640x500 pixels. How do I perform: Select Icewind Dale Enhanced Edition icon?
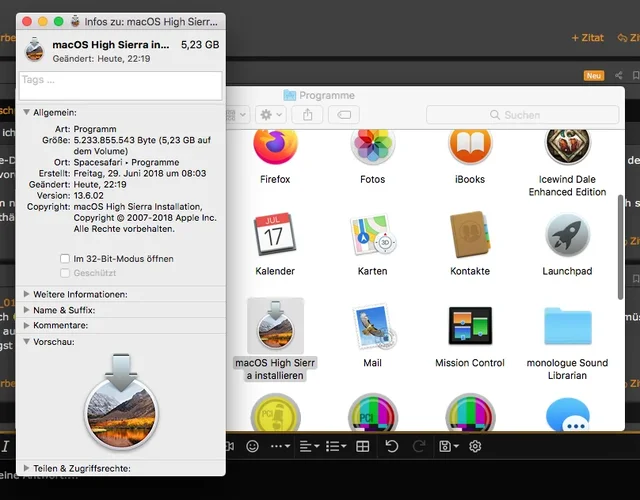(567, 145)
